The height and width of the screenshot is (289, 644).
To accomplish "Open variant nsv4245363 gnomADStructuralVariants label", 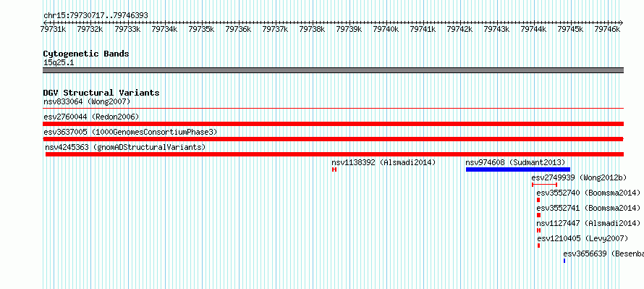I will click(x=125, y=147).
